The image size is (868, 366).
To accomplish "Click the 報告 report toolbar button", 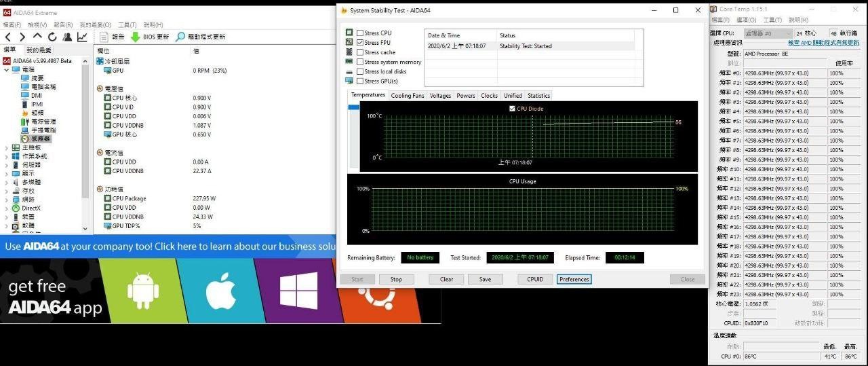I will [x=112, y=37].
